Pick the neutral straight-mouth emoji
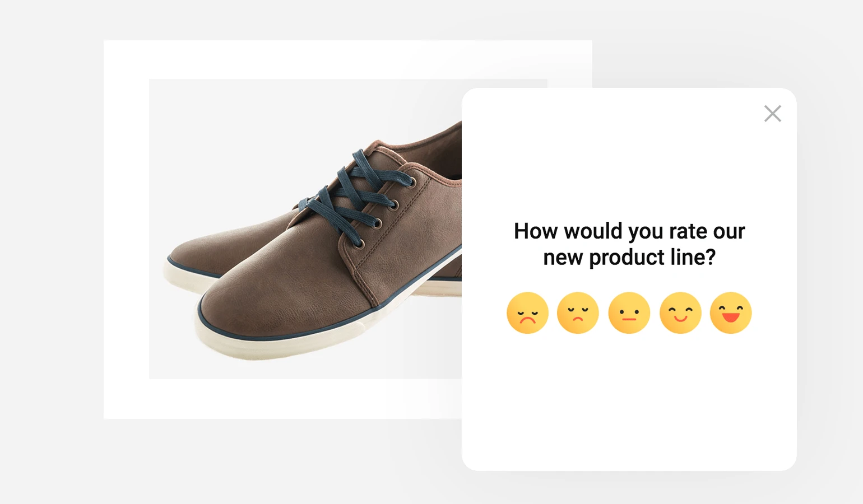This screenshot has height=504, width=863. click(x=629, y=313)
